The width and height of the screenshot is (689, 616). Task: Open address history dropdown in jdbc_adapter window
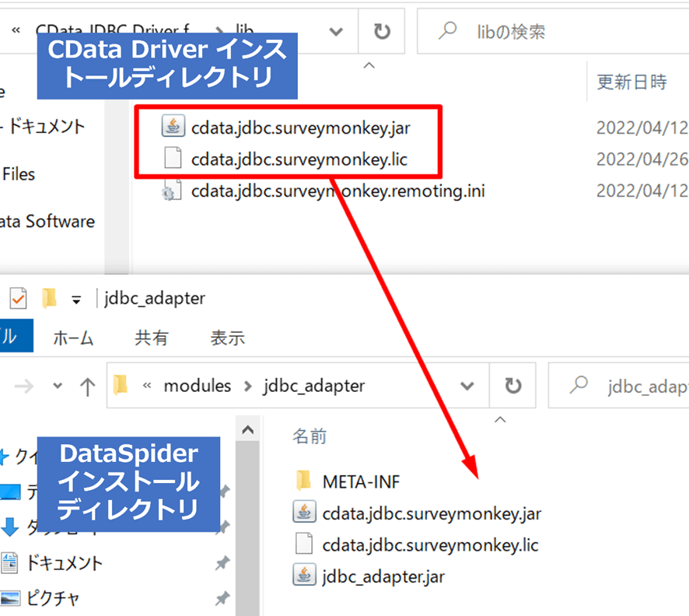point(467,387)
